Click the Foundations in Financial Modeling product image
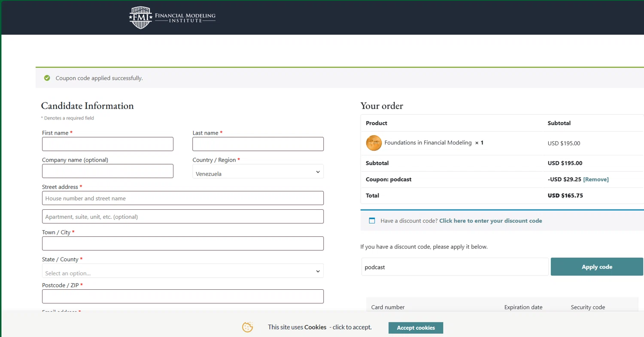The image size is (644, 337). [x=374, y=143]
